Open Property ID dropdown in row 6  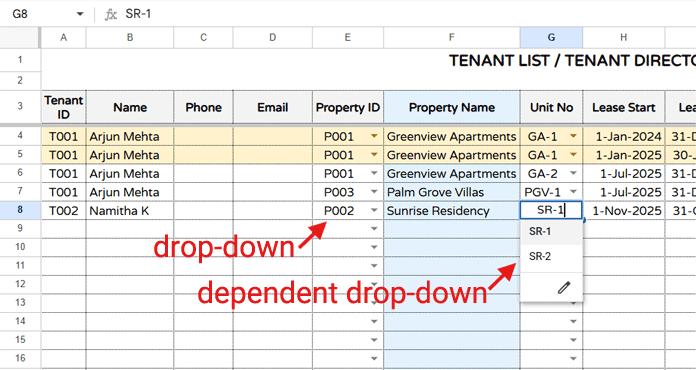pyautogui.click(x=374, y=174)
